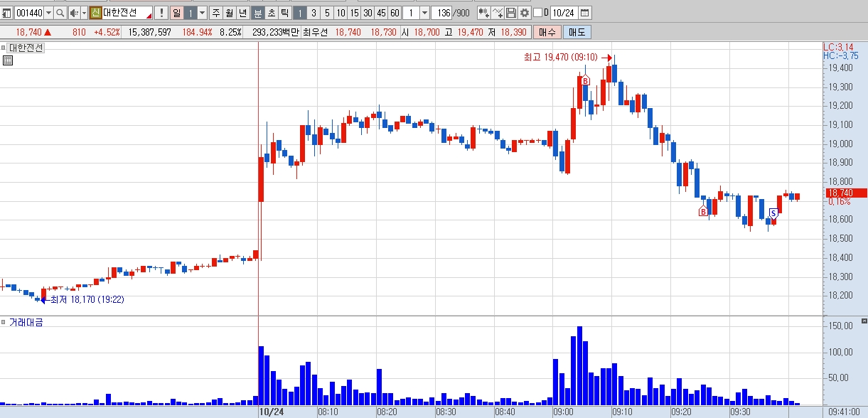Open the grid table icon under 대한전선

[7, 60]
